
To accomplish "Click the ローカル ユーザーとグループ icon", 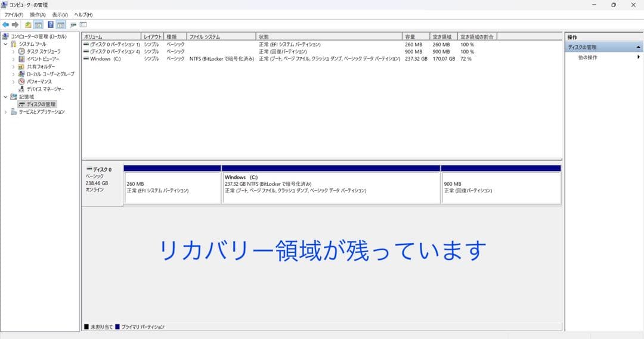I will click(x=21, y=74).
